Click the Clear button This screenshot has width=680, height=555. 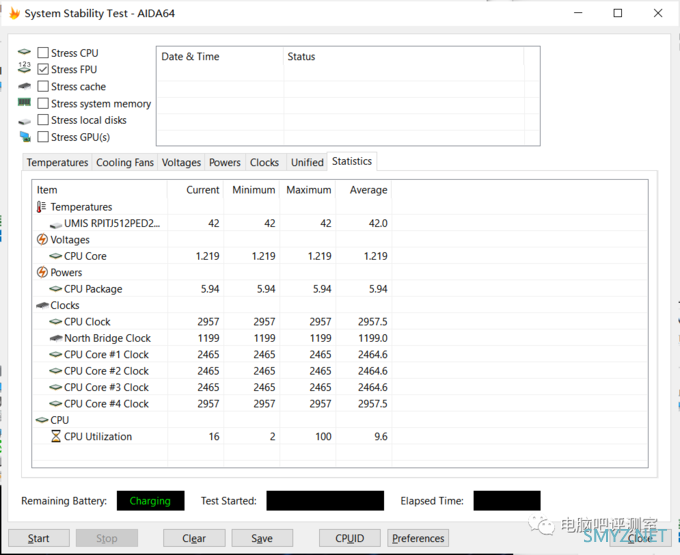tap(194, 538)
